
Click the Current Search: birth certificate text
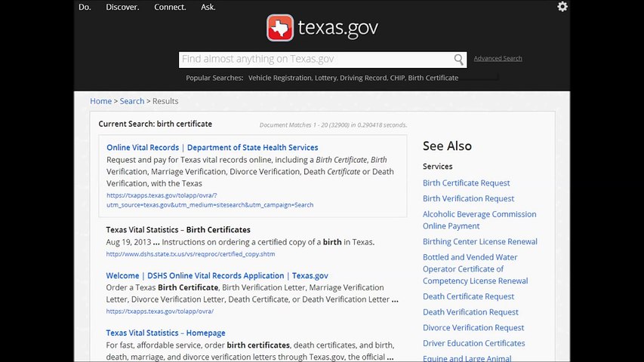click(156, 124)
